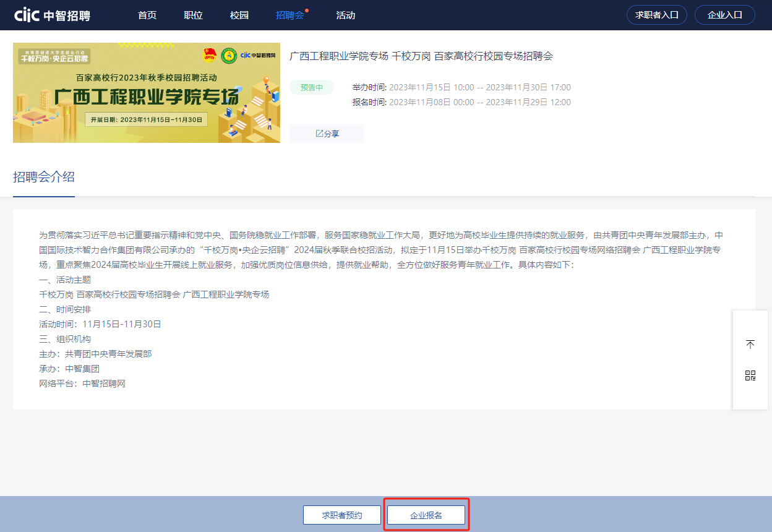Click the 求职者入口 button
The width and height of the screenshot is (772, 532).
(657, 15)
